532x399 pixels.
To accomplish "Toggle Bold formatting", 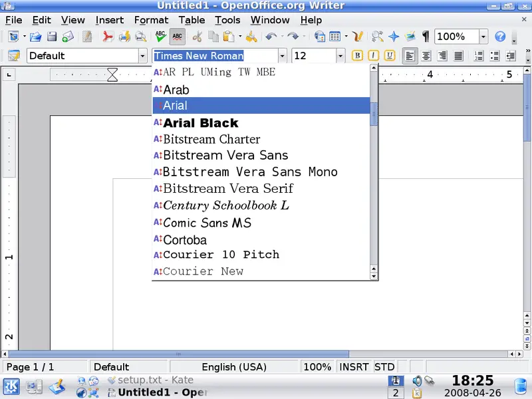I will click(x=357, y=56).
